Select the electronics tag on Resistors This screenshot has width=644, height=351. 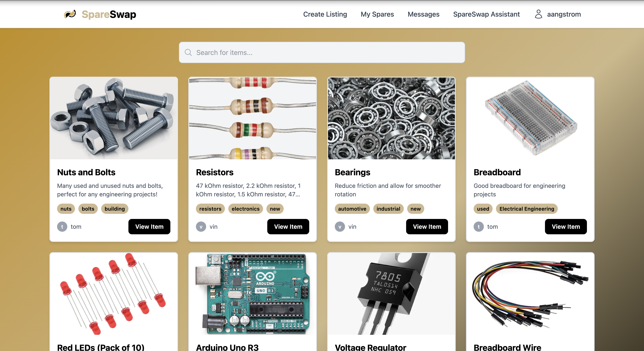pyautogui.click(x=246, y=209)
